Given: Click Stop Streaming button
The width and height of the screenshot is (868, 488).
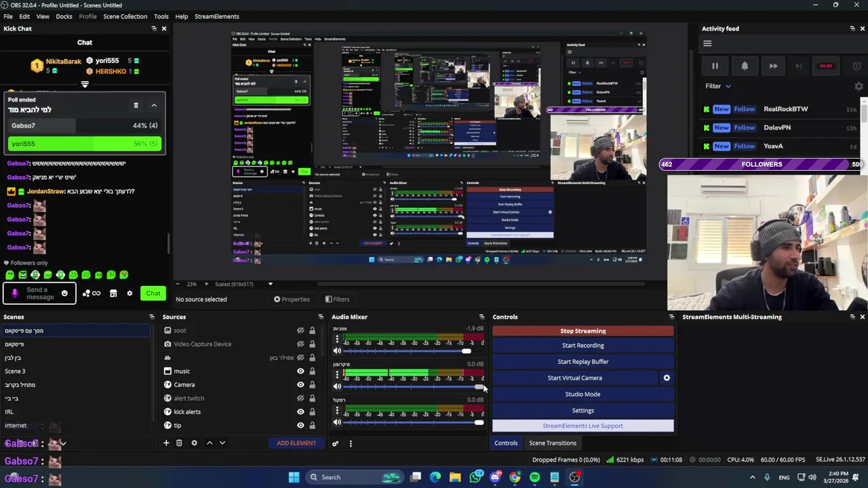Looking at the screenshot, I should [x=583, y=331].
